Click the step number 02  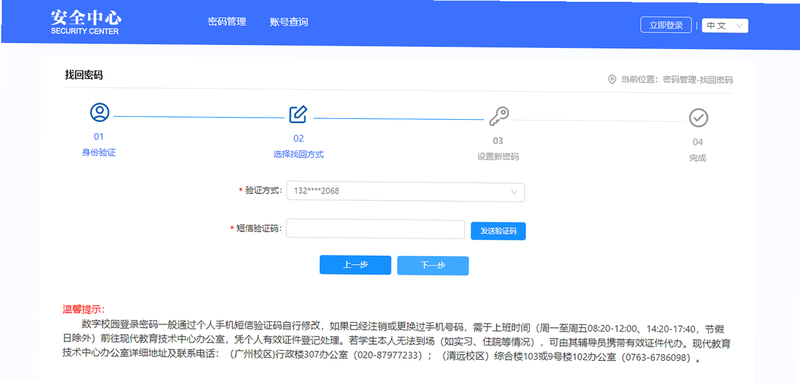coord(298,139)
